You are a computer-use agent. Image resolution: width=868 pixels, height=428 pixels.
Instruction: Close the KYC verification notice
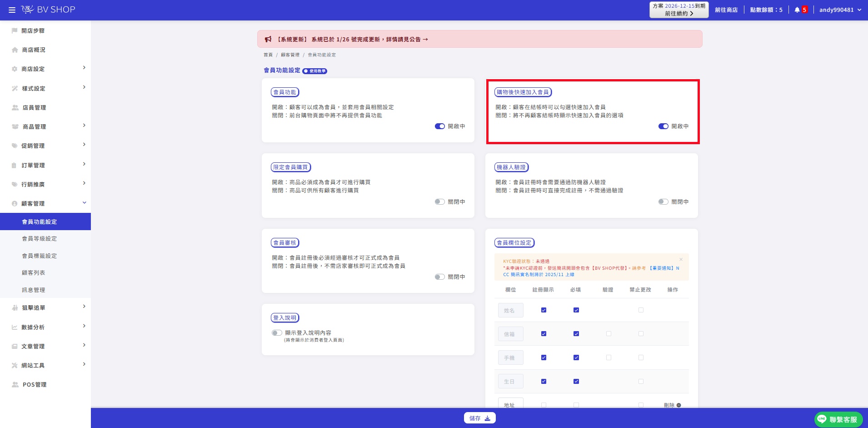(x=681, y=259)
